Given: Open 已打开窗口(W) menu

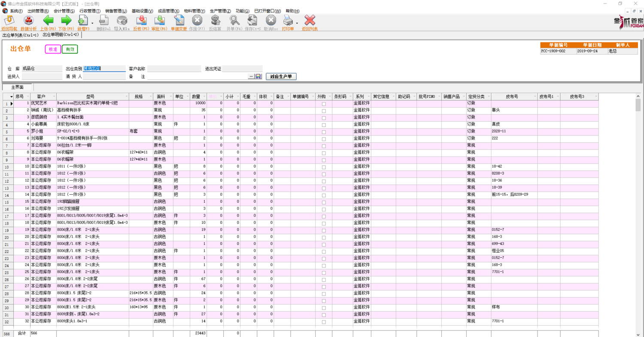Looking at the screenshot, I should (x=267, y=11).
